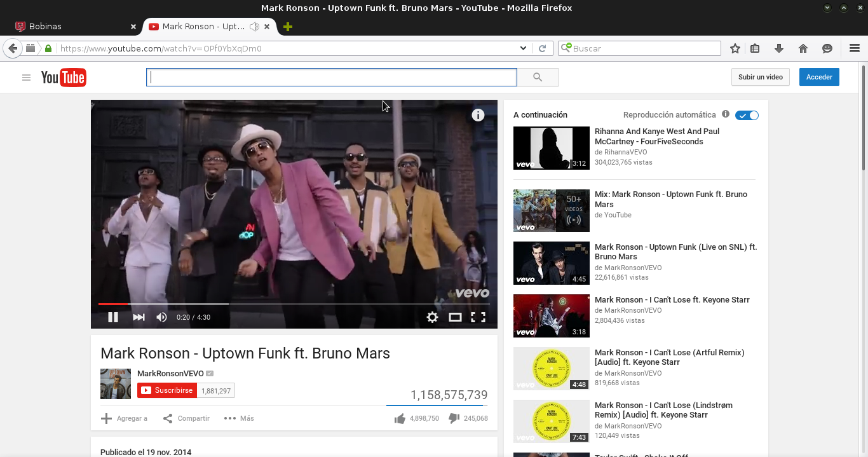Click the address bar URL
Viewport: 868px width, 457px height.
pyautogui.click(x=161, y=48)
